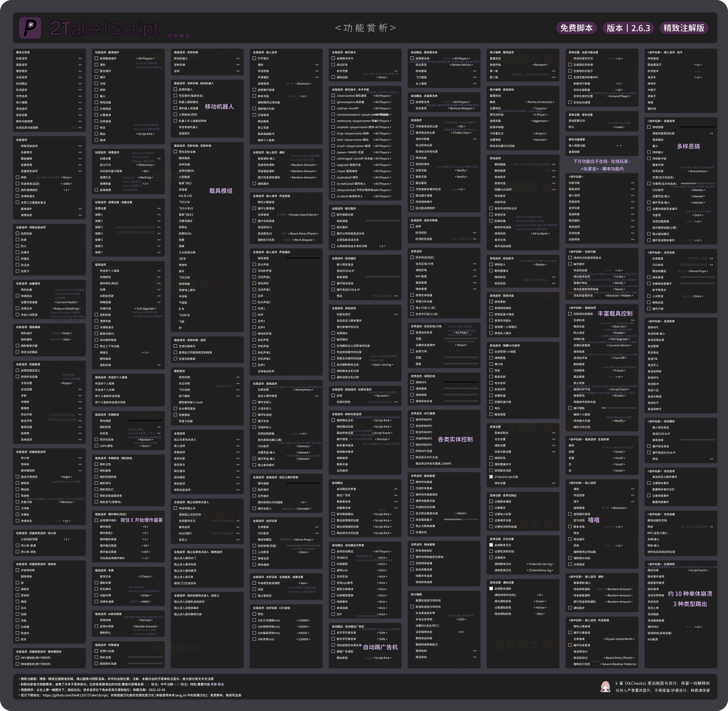
Task: Enable the 启用机器人 checkbox
Action: 176,90
